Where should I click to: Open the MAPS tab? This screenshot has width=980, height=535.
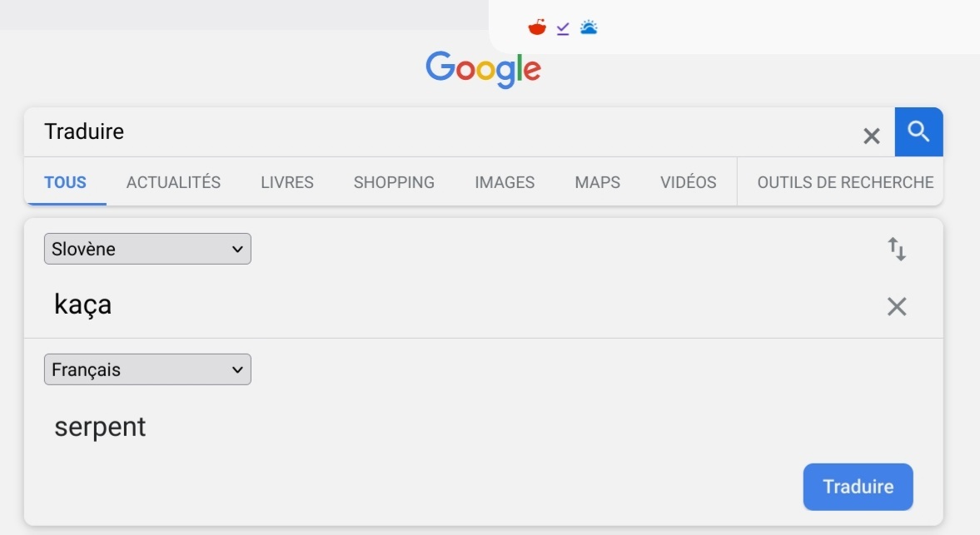tap(597, 182)
